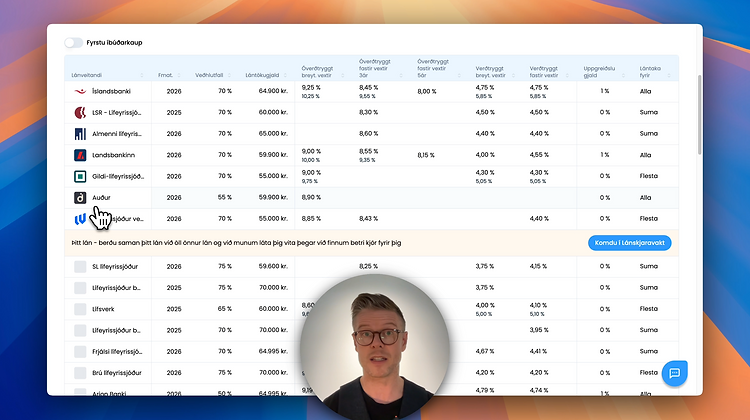This screenshot has width=750, height=420.
Task: Click Alla in the Landsbankinn row
Action: (x=645, y=155)
